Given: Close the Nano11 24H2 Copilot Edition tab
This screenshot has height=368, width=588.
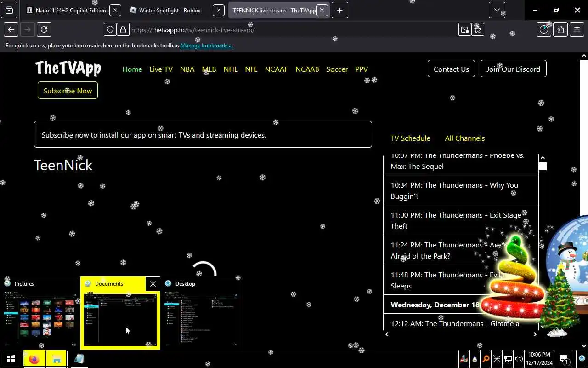Looking at the screenshot, I should point(115,10).
